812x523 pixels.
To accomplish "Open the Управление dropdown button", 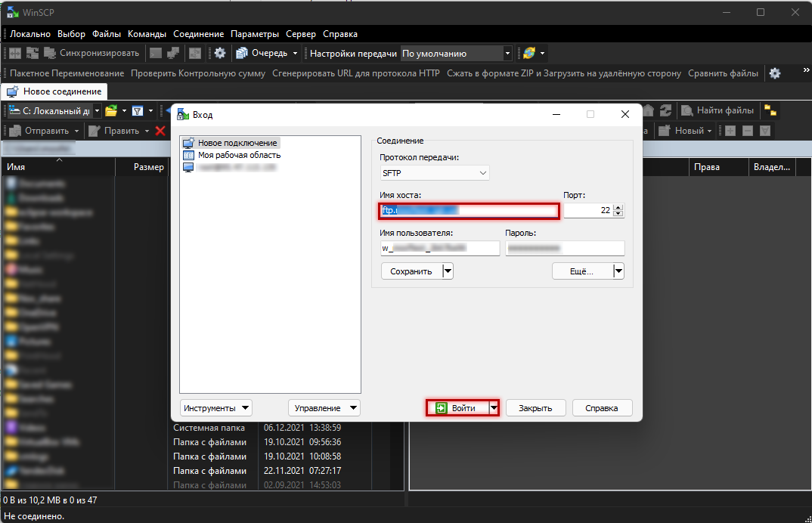I will 324,408.
